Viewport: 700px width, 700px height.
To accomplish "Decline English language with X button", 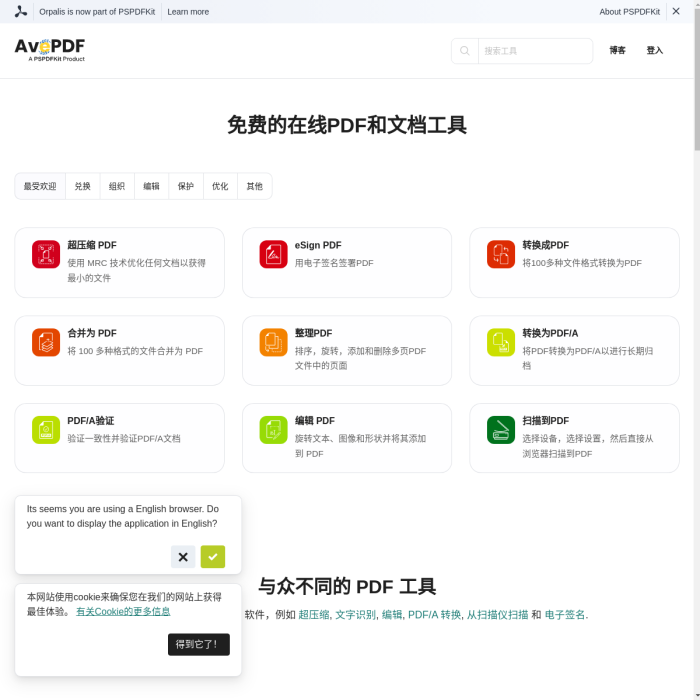I will click(183, 557).
